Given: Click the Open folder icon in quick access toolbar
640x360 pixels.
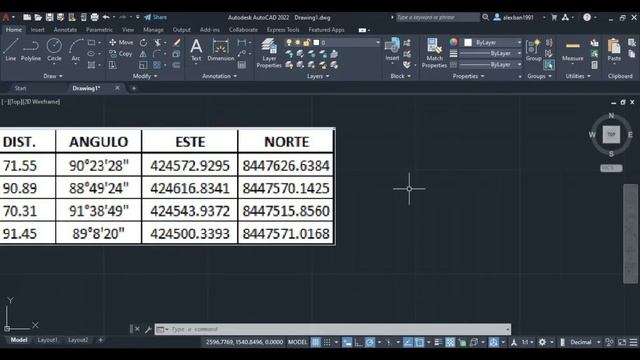Looking at the screenshot, I should [x=38, y=17].
